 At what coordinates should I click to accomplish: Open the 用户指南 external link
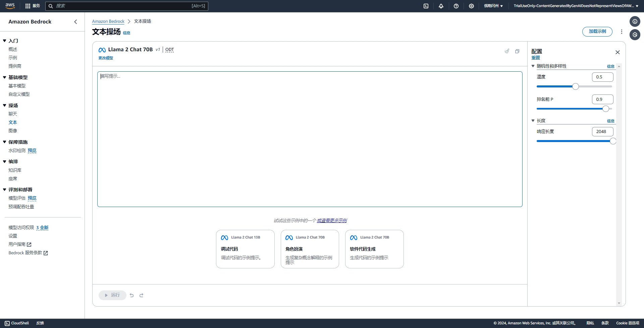[20, 245]
